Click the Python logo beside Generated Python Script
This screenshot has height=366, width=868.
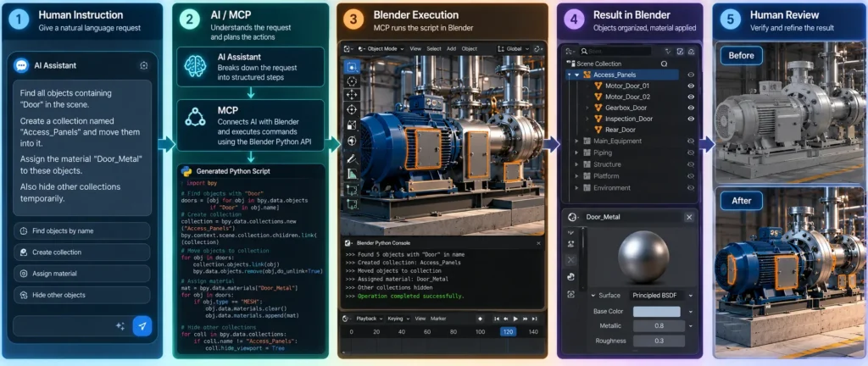pos(186,171)
